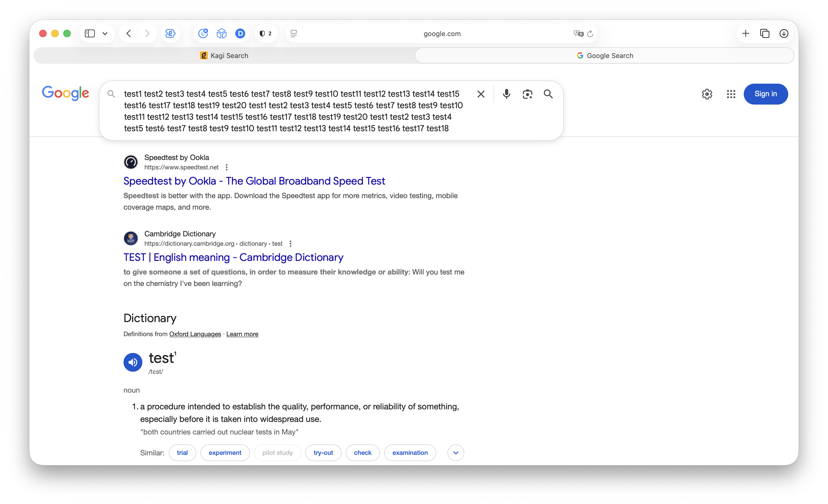Search by image using Google Lens
This screenshot has width=828, height=504.
click(x=527, y=94)
